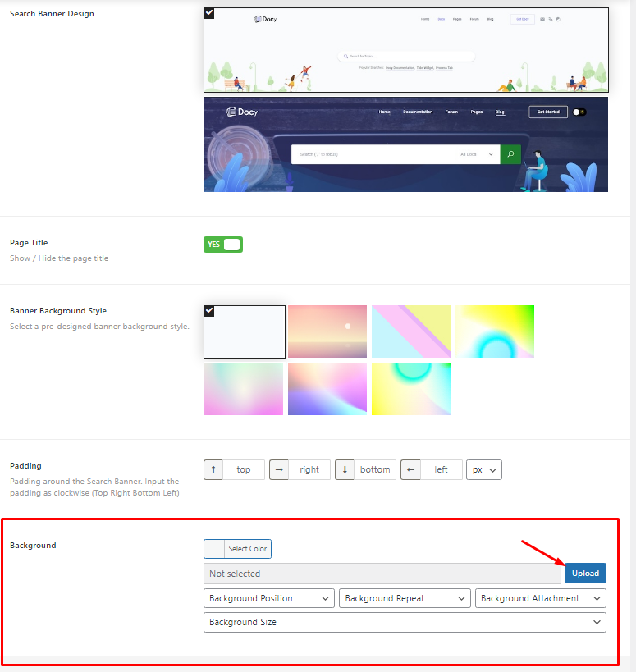Viewport: 636px width, 672px height.
Task: Choose the soft pink-green blur background style
Action: click(x=244, y=389)
